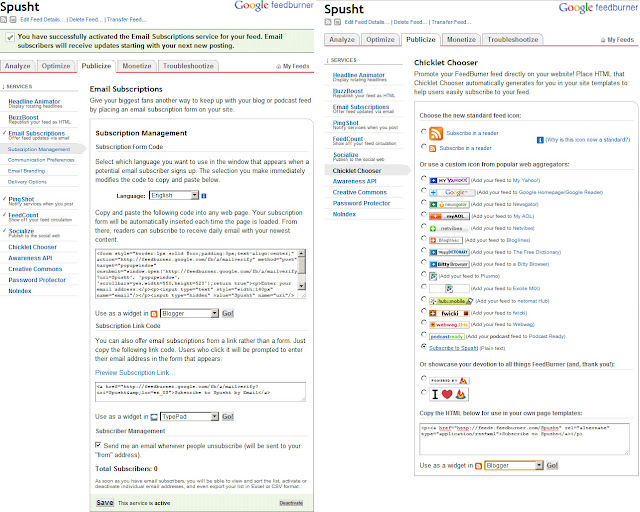This screenshot has height=512, width=640.
Task: Switch to the Troubleshootize tab in right window
Action: tap(513, 40)
